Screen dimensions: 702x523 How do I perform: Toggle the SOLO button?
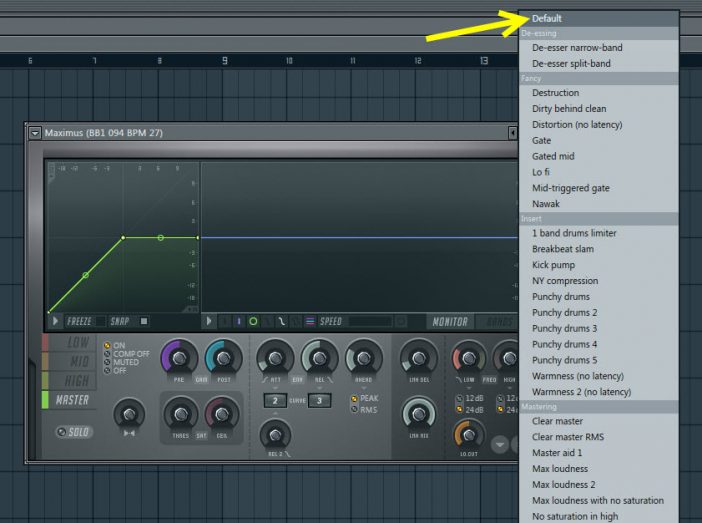pos(74,432)
